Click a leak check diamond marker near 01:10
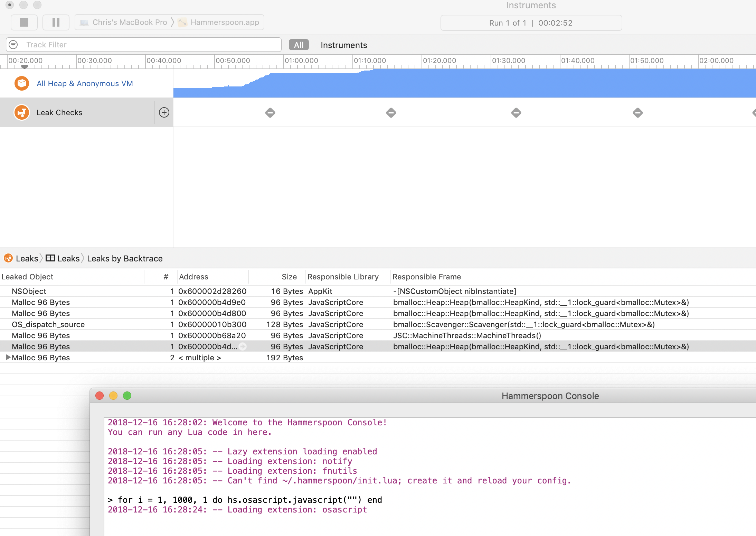 (391, 112)
